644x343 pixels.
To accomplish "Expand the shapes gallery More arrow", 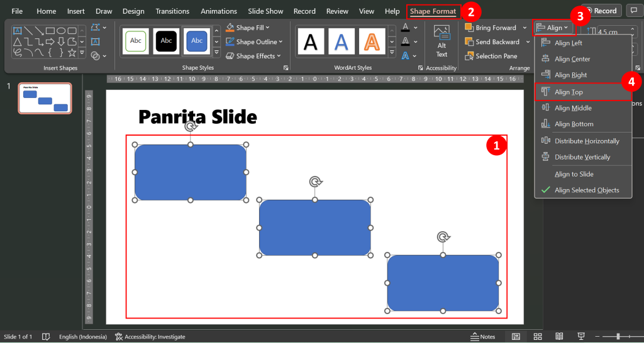I will point(82,53).
